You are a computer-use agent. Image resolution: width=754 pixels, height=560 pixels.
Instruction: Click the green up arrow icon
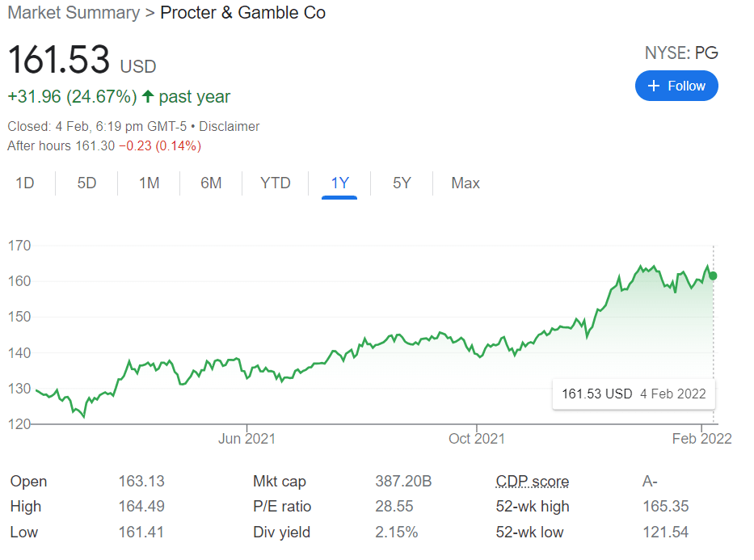[148, 97]
